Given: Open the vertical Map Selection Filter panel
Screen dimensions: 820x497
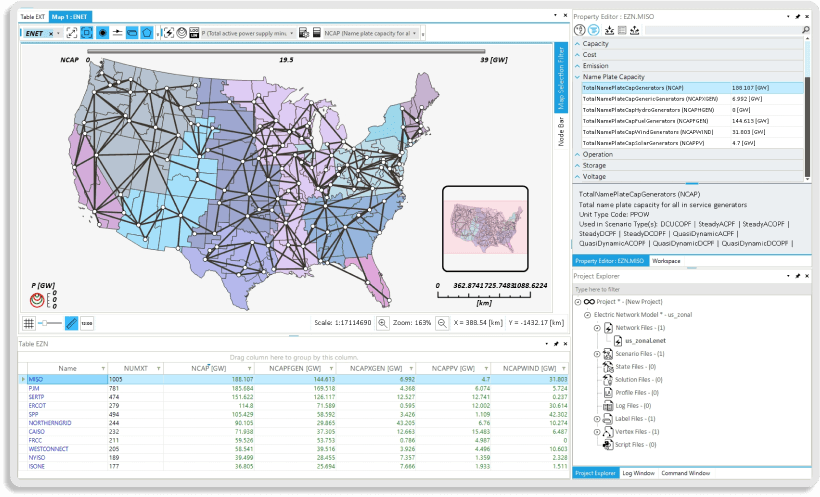Looking at the screenshot, I should [560, 82].
